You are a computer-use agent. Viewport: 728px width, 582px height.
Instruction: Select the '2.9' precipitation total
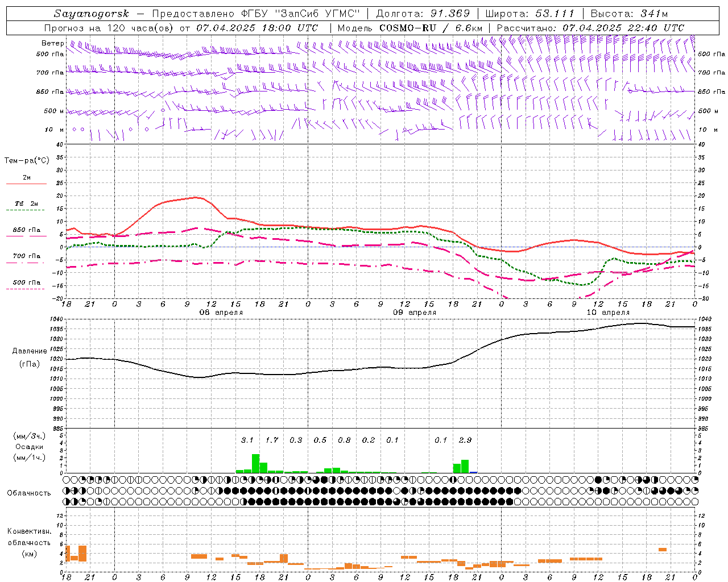[465, 440]
